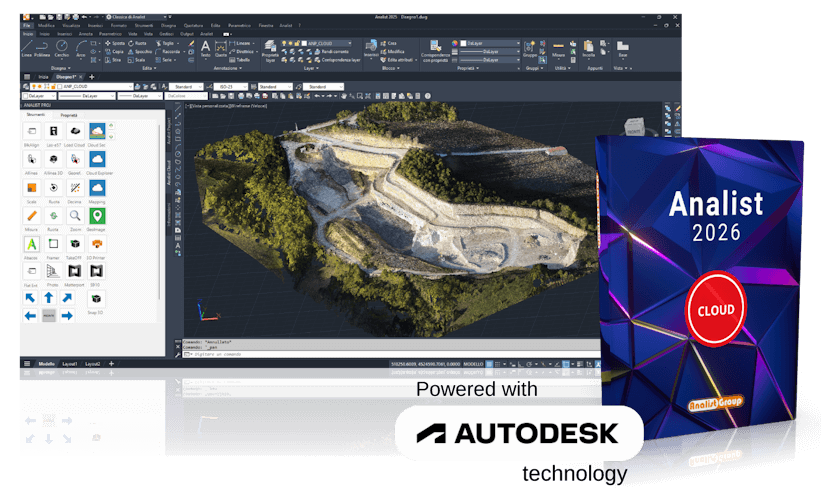Add a new layout with plus button
Screen dimensions: 821x500
pos(111,363)
